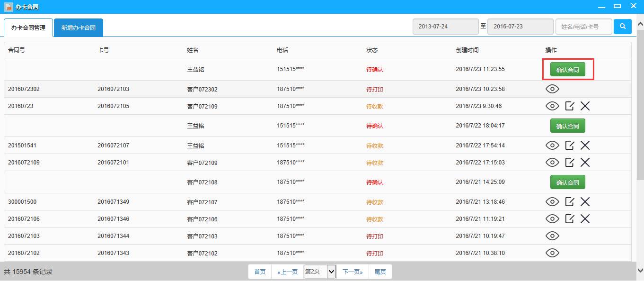Click the 姓名/电话/卡号 search input field
This screenshot has height=282, width=644.
click(x=583, y=27)
